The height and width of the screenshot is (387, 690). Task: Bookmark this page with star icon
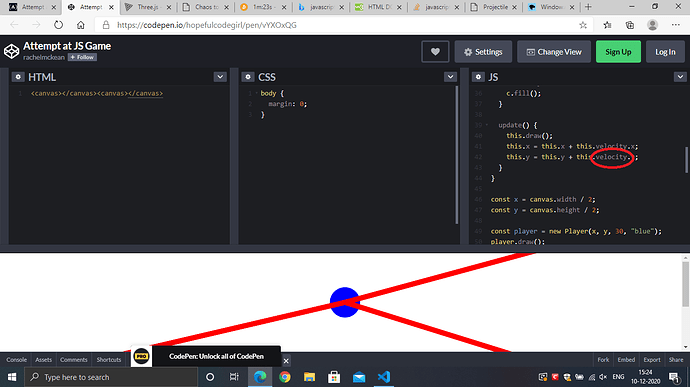583,25
